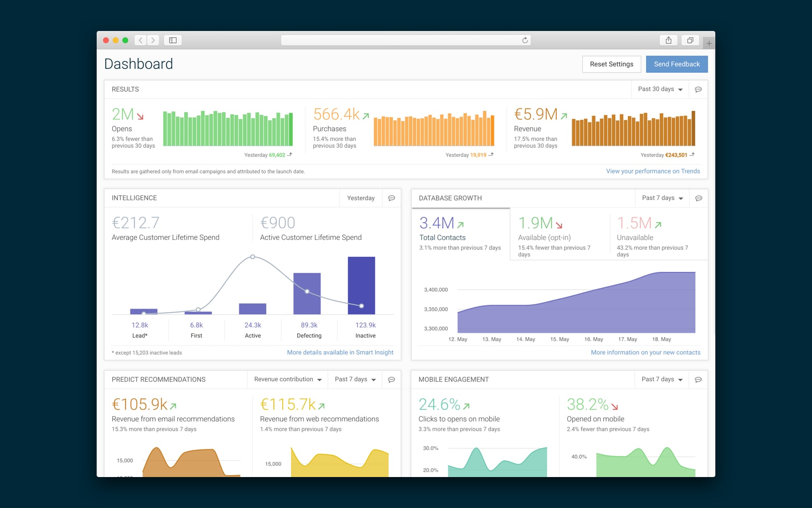Click the Mobile Engagement comment icon

pyautogui.click(x=698, y=380)
